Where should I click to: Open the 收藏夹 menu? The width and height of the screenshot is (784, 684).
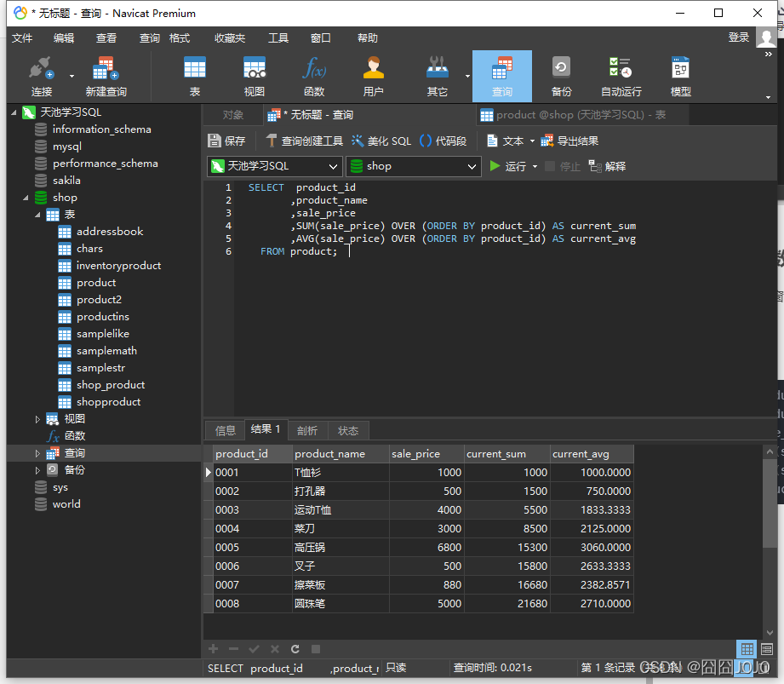230,38
